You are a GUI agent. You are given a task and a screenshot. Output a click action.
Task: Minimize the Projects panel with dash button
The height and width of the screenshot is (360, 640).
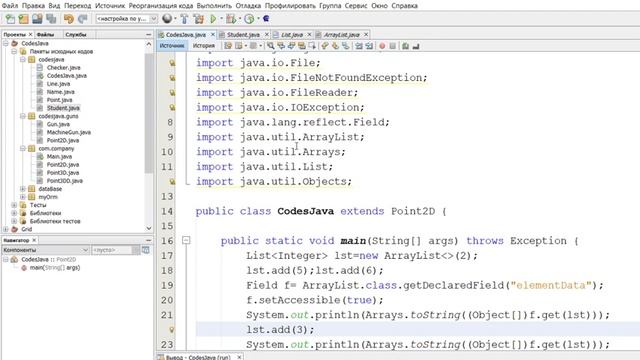(x=149, y=35)
